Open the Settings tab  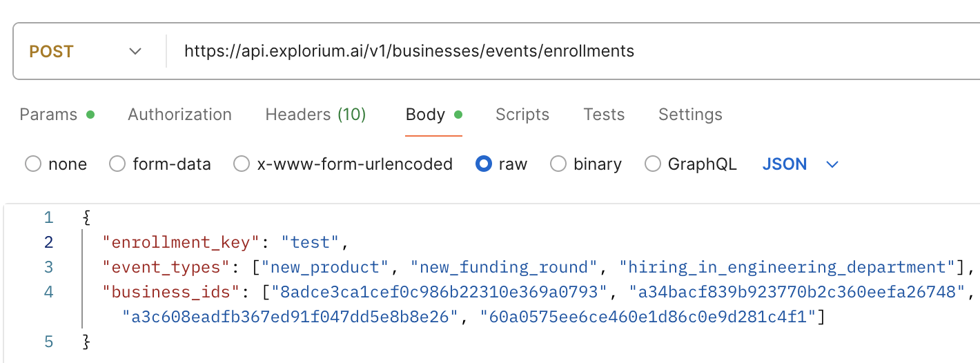(690, 115)
